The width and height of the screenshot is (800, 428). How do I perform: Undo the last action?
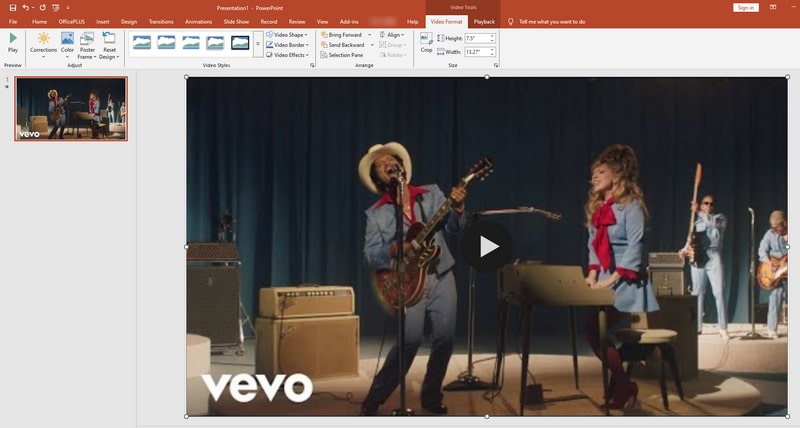(26, 8)
